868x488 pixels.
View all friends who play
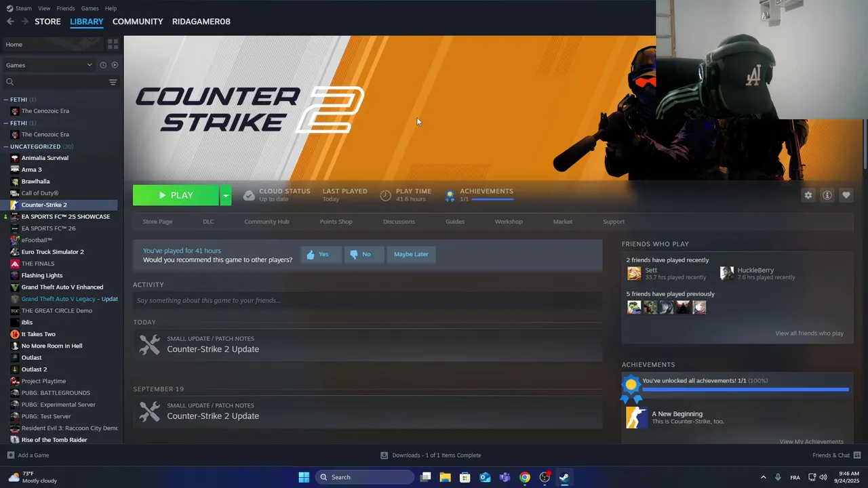tap(810, 333)
